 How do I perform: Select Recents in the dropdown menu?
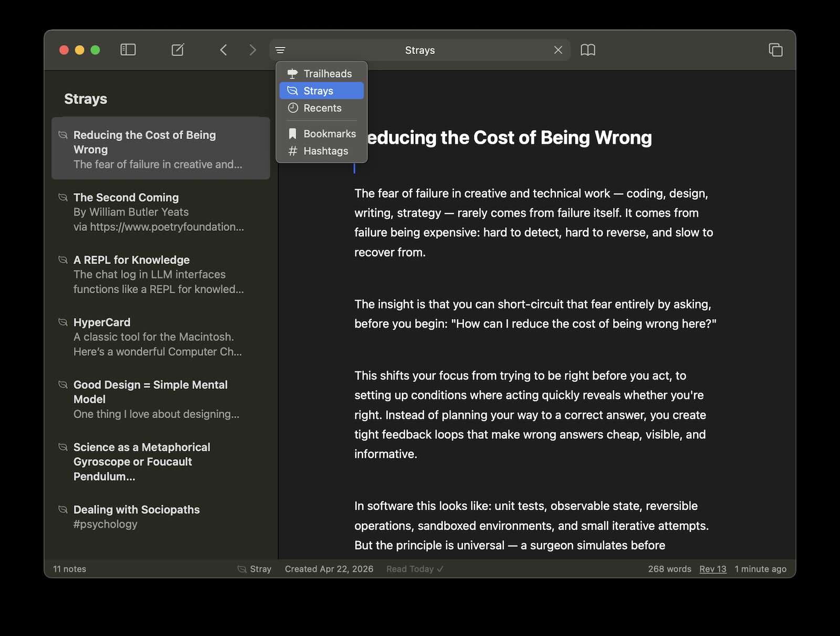(x=321, y=108)
